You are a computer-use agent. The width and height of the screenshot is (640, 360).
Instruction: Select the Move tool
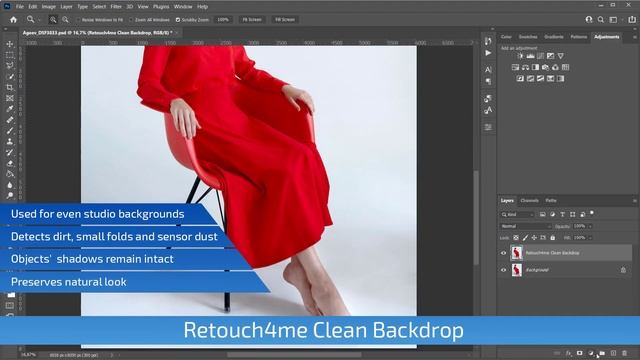[10, 44]
